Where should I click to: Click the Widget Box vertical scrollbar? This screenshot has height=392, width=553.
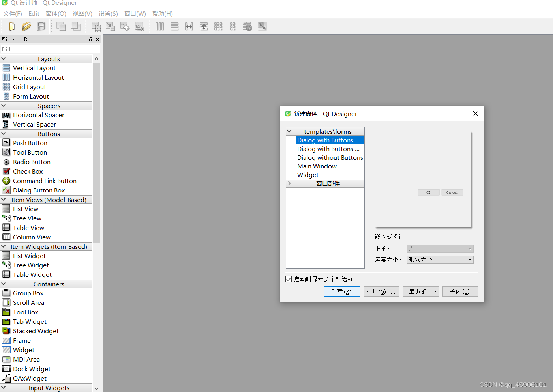pyautogui.click(x=97, y=152)
